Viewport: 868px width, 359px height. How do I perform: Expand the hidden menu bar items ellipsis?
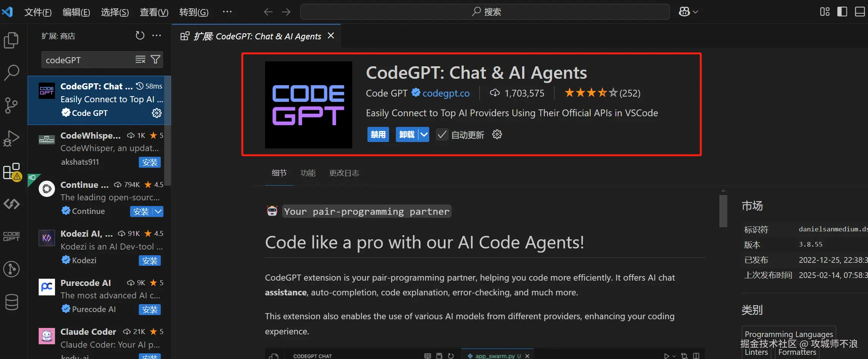227,12
